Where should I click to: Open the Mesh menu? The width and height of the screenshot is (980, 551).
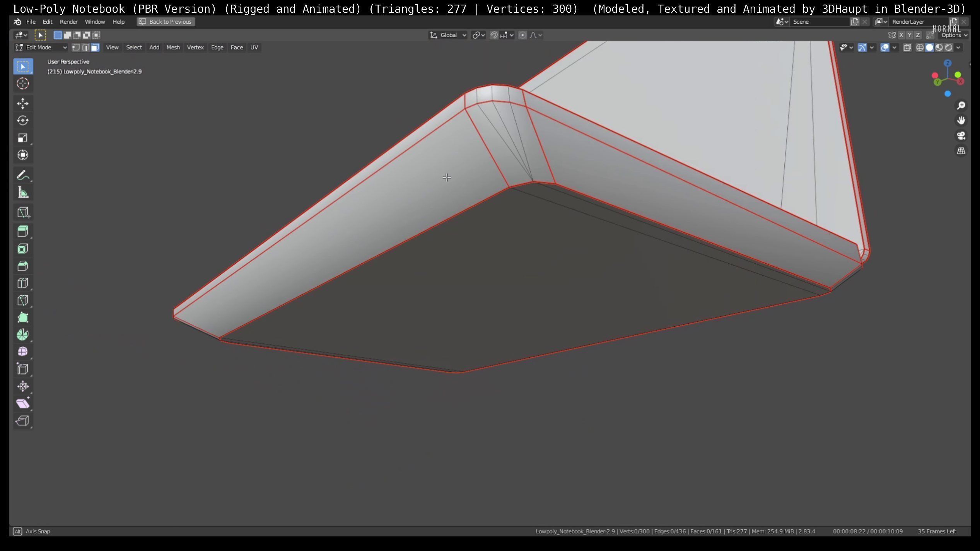click(x=173, y=48)
